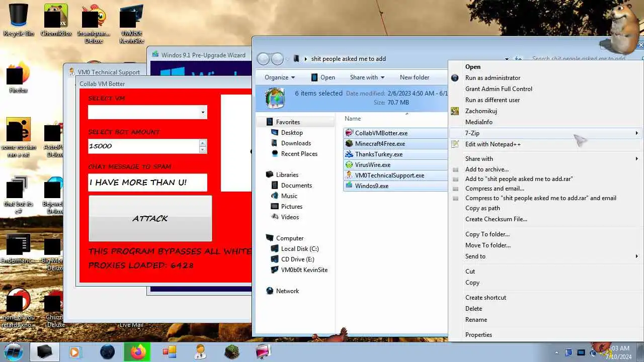
Task: Click the breadcrumb arrow before the folder name
Action: [305, 59]
